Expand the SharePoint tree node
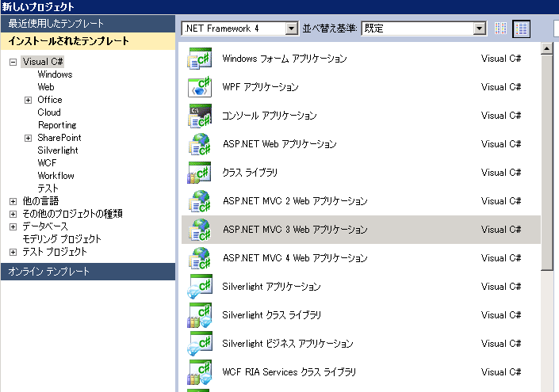The height and width of the screenshot is (392, 559). click(28, 138)
